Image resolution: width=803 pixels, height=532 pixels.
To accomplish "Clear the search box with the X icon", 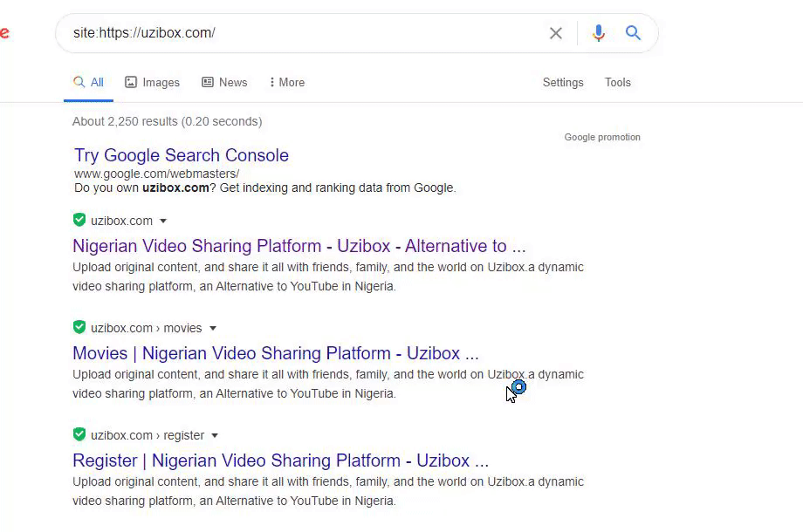I will (556, 33).
